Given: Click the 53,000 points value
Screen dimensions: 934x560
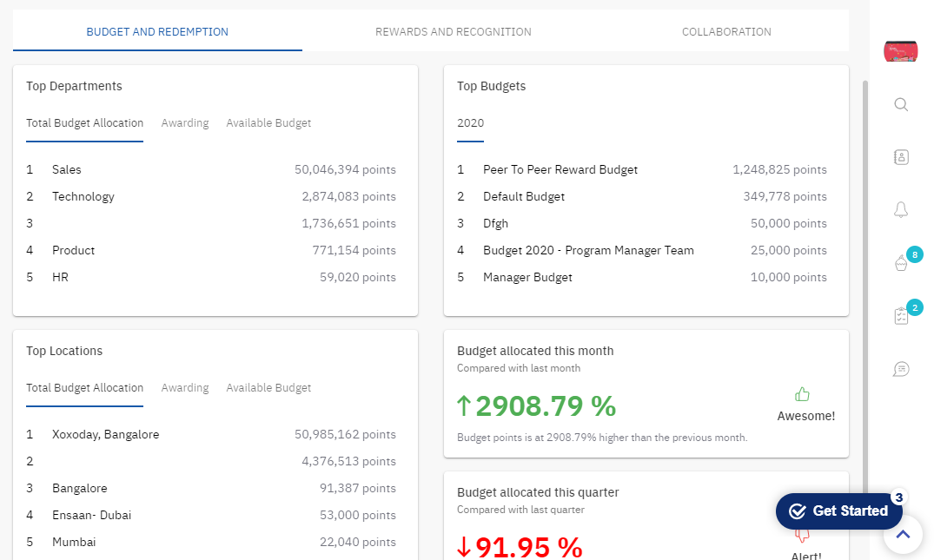Looking at the screenshot, I should [358, 516].
